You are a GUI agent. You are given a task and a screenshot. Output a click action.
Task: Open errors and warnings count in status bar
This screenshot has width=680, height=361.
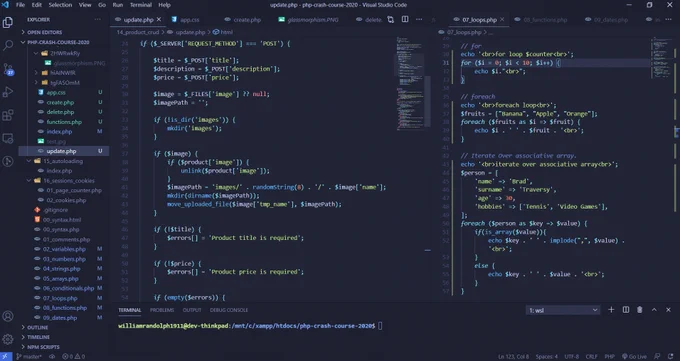74,357
